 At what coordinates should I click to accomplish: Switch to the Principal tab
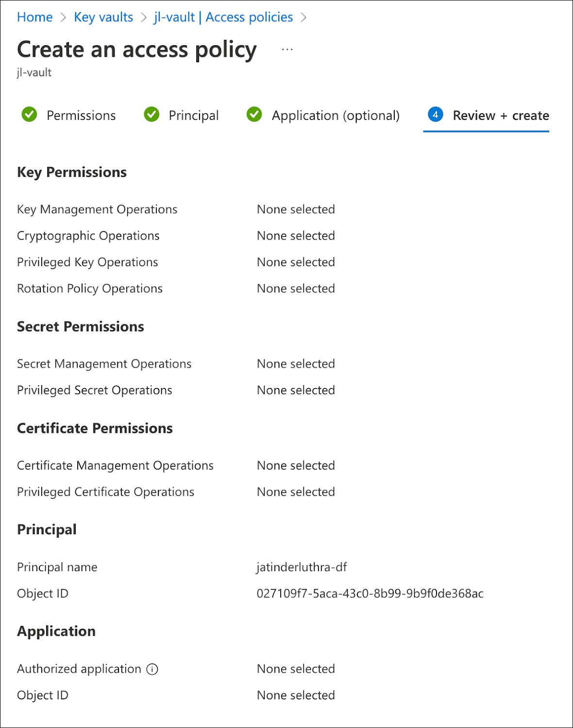tap(193, 116)
